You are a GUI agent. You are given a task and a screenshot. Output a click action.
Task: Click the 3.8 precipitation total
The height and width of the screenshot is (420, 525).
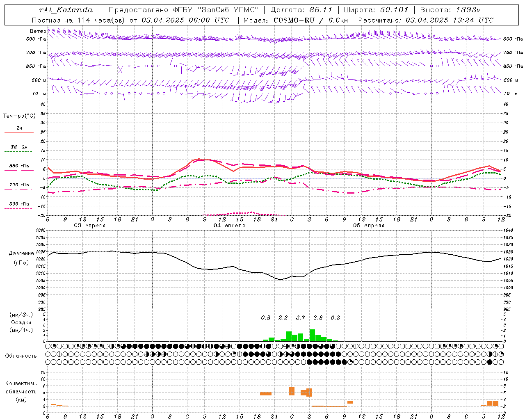pyautogui.click(x=318, y=318)
